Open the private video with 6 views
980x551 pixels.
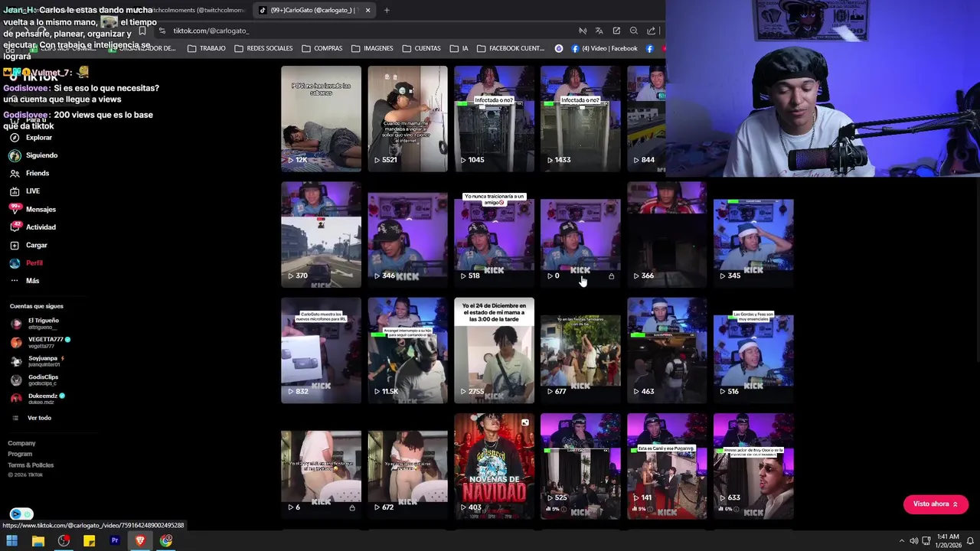click(321, 467)
